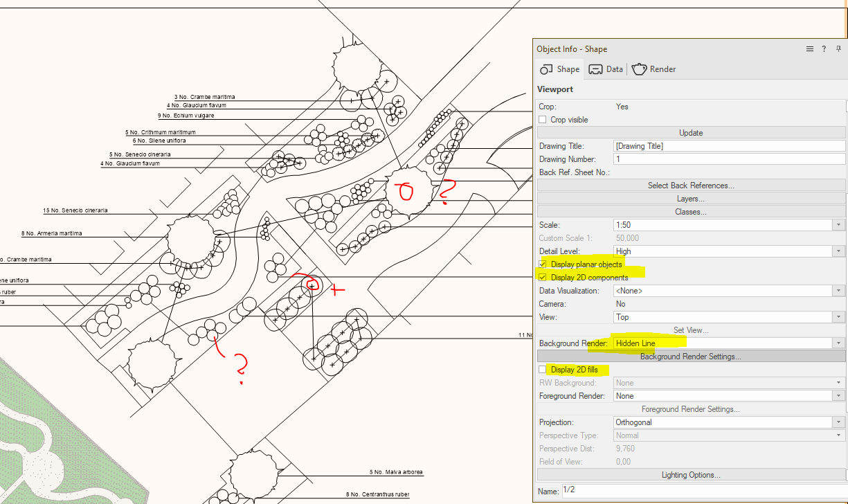This screenshot has width=848, height=504.
Task: Click the help question mark icon
Action: coord(824,49)
